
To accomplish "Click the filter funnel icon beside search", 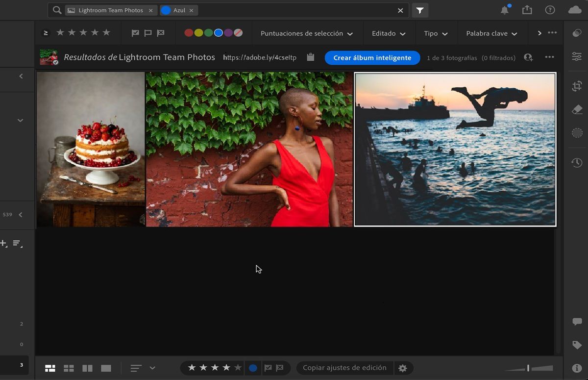I will 419,10.
